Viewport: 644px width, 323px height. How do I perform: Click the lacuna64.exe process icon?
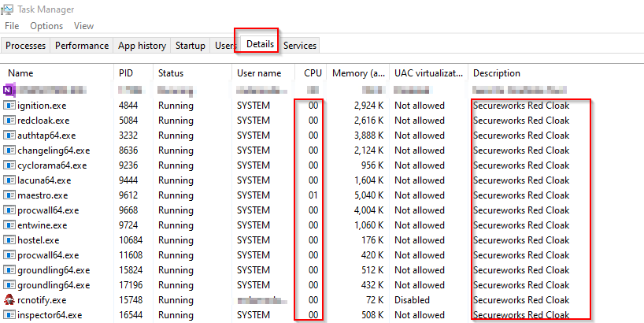(9, 180)
